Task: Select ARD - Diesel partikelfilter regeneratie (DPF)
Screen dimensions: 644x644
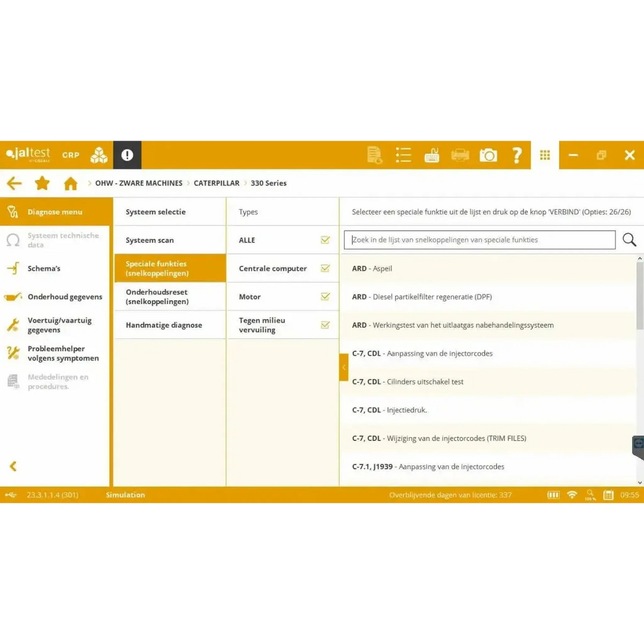Action: [x=488, y=297]
